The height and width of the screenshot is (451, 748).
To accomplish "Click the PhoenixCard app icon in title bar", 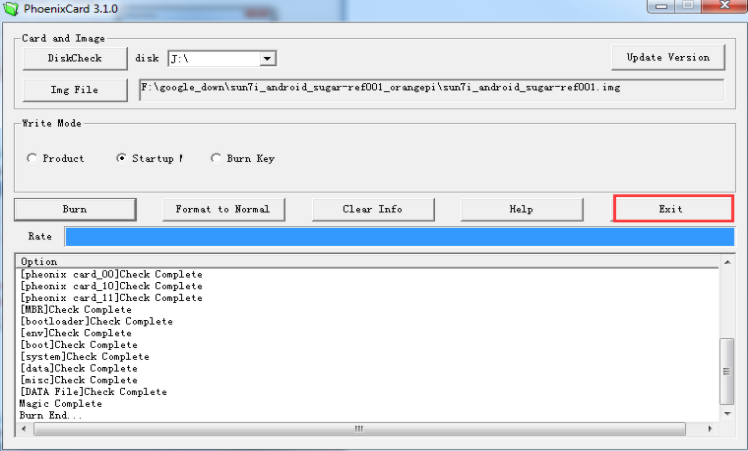I will [10, 8].
